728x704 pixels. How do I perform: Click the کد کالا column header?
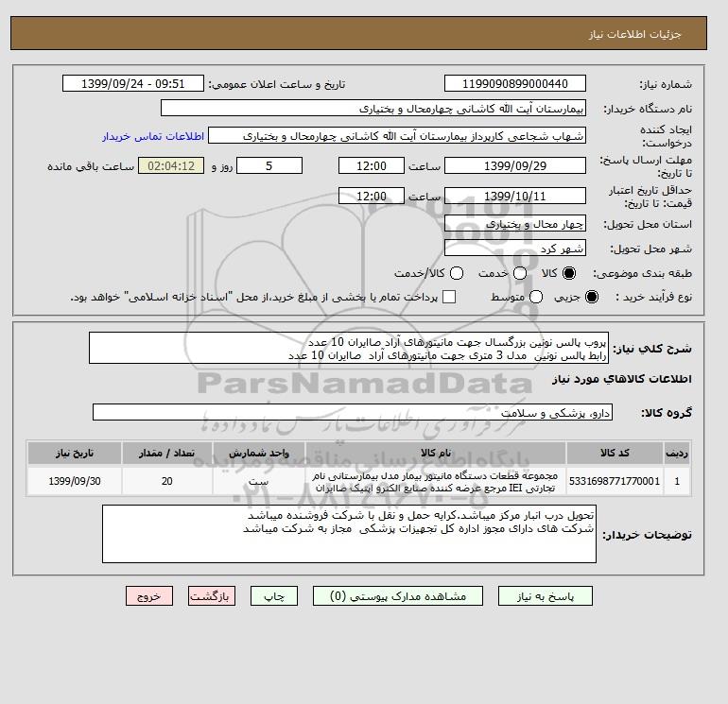[x=615, y=453]
